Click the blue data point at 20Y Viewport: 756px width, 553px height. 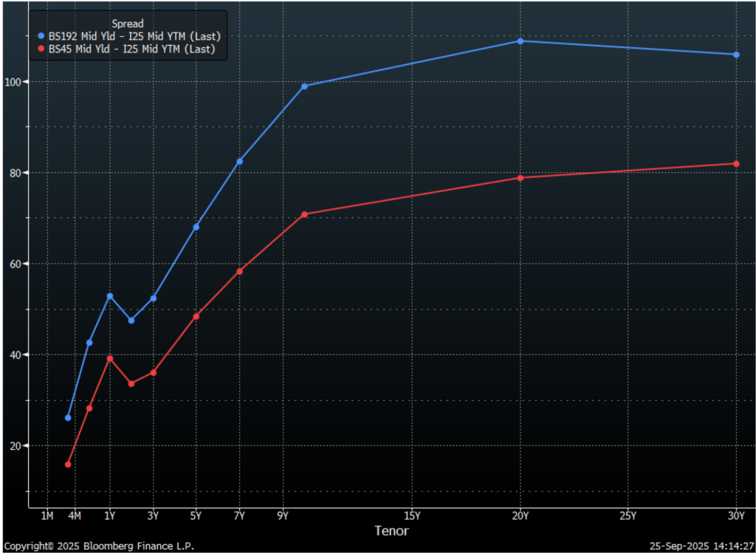click(520, 41)
